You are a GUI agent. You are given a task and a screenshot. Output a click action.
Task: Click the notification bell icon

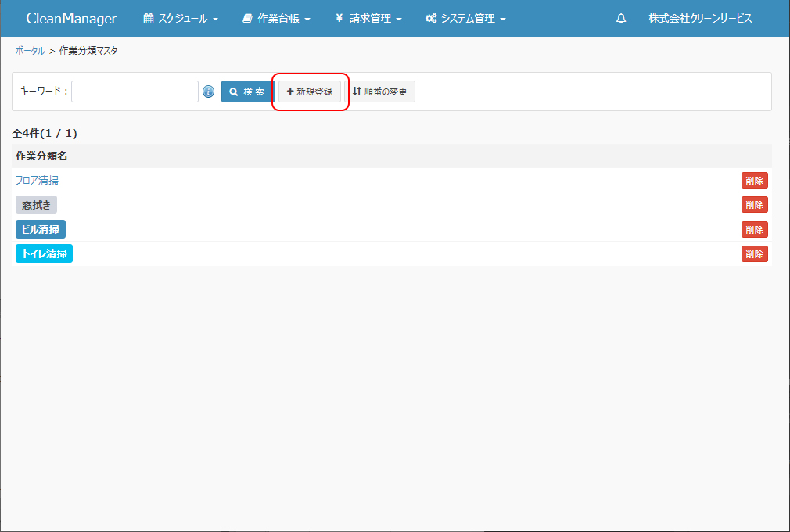click(x=621, y=19)
